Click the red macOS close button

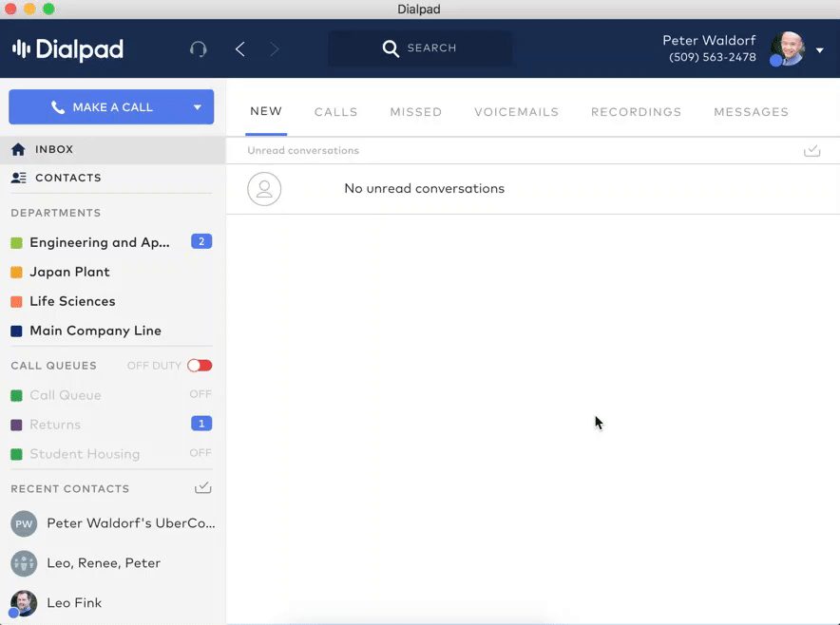point(10,9)
